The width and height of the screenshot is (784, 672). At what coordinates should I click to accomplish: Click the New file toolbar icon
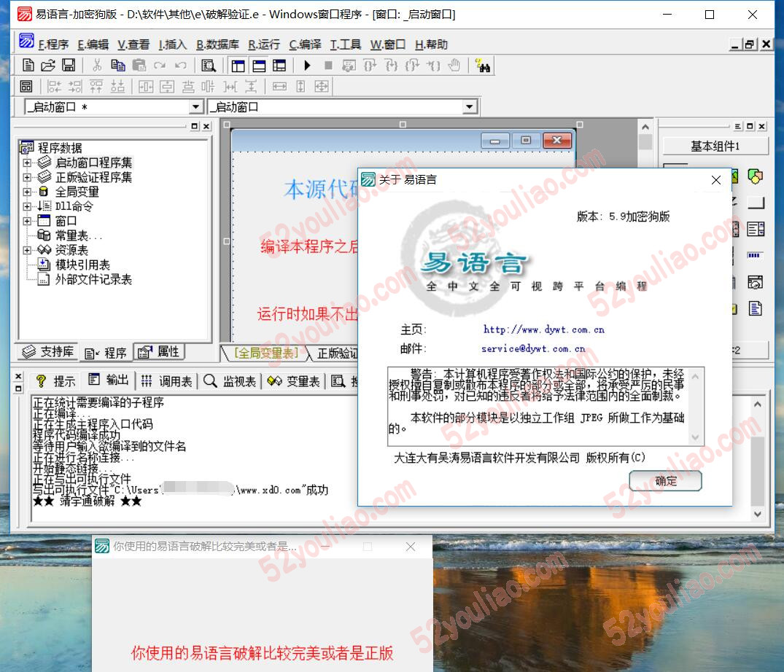coord(28,66)
